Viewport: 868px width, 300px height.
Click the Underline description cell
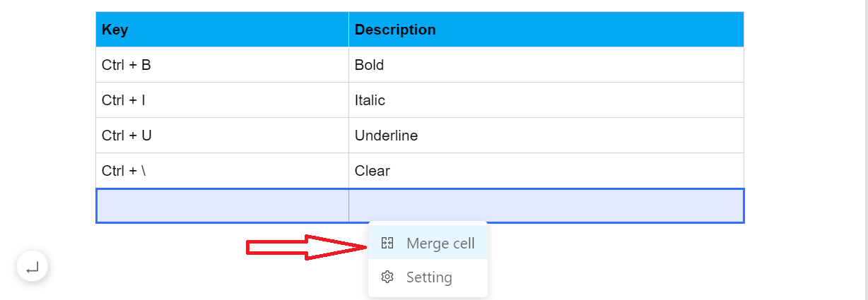(546, 136)
